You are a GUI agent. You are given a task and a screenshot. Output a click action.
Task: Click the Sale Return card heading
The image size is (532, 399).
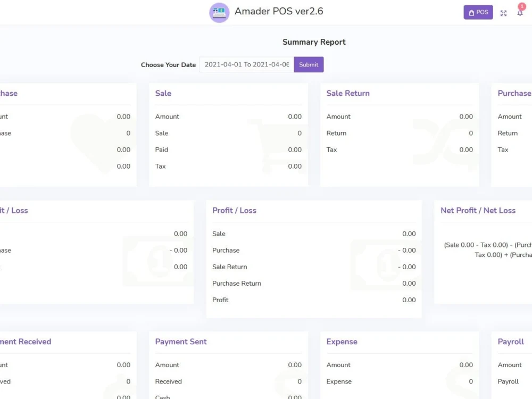point(348,93)
